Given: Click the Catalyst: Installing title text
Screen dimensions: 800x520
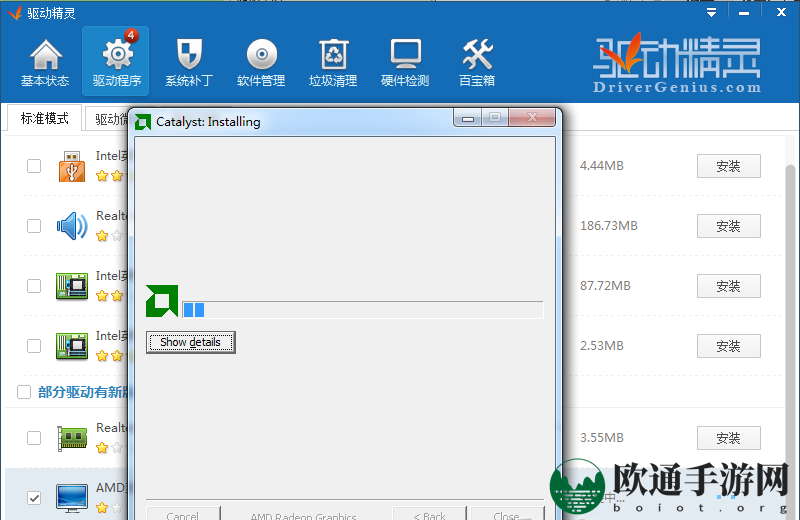Looking at the screenshot, I should [x=208, y=122].
